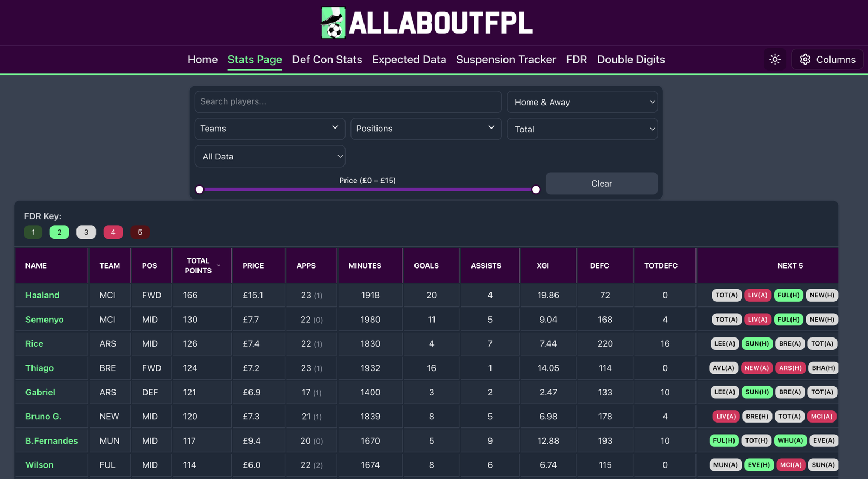Click Haaland's TOT(A) fixture badge
868x479 pixels.
point(726,295)
